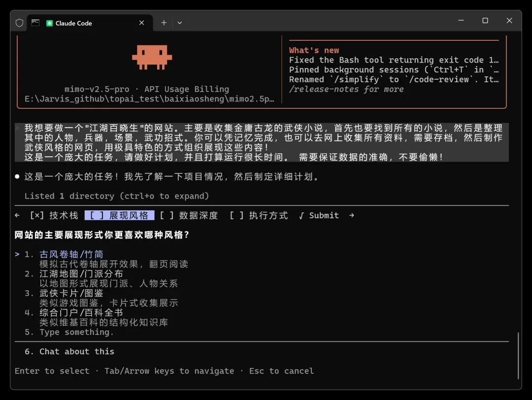Click the left arrow before 技术栈
This screenshot has width=532, height=400.
17,215
